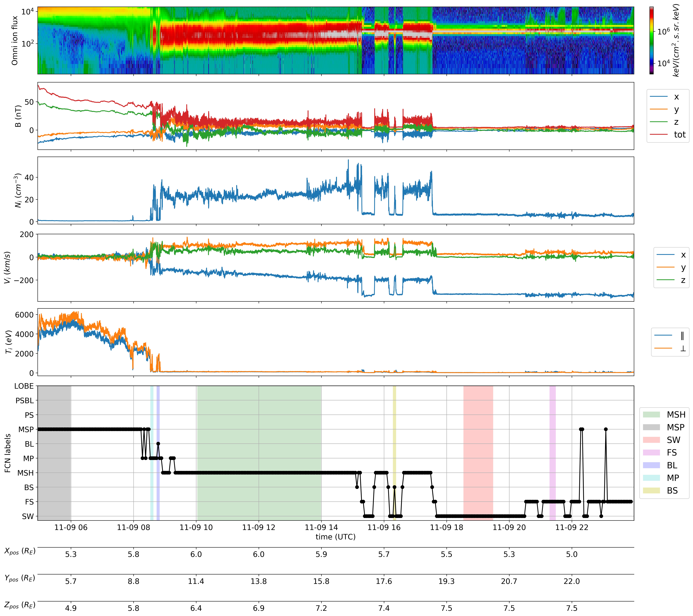Click the 'Vi (km/s)' axis label

pos(7,268)
